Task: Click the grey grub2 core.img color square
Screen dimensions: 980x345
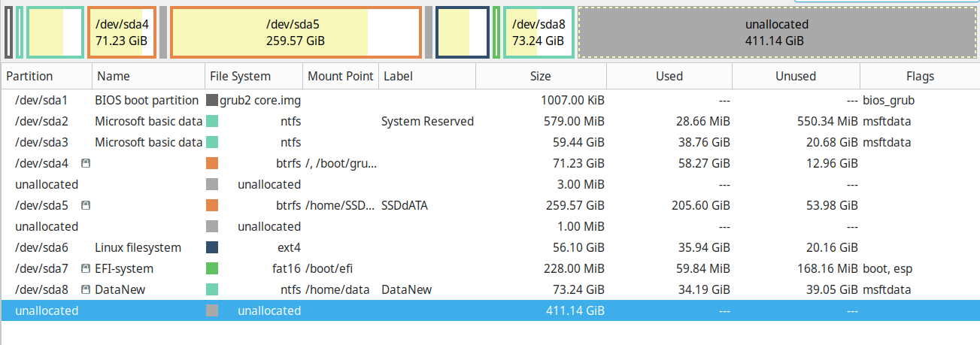Action: pos(212,100)
